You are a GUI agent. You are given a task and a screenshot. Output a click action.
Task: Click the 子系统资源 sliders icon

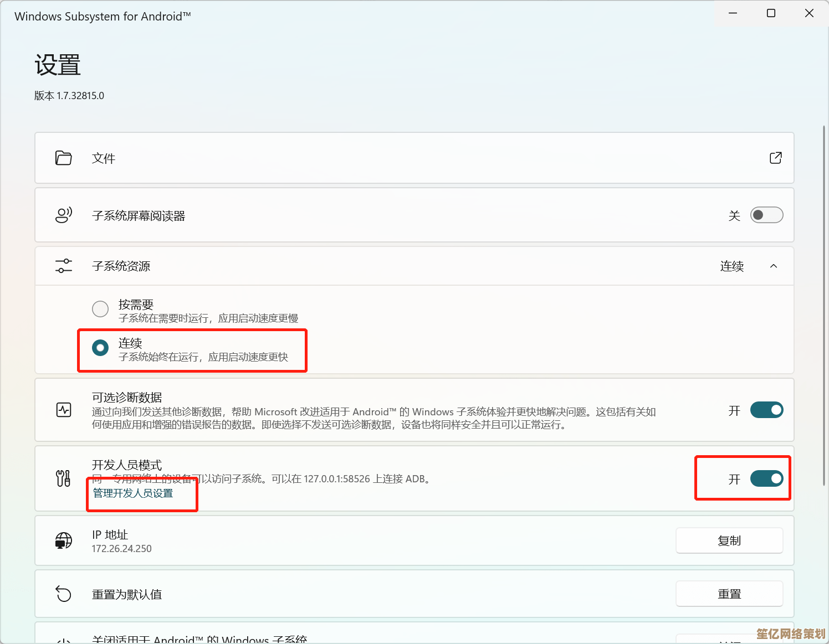tap(64, 266)
